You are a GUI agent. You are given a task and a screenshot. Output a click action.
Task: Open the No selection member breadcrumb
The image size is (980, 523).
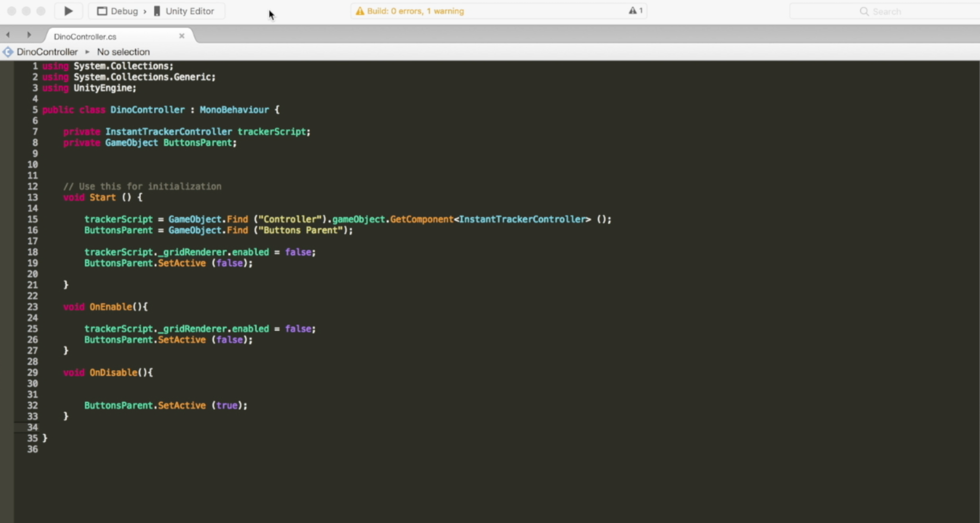123,52
